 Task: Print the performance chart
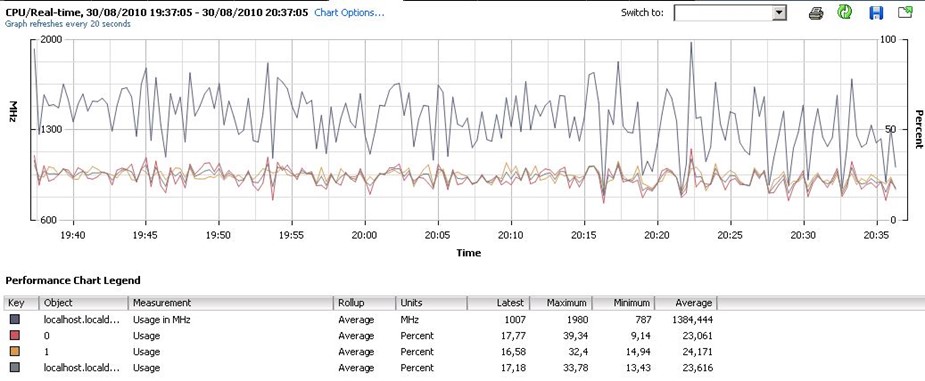816,13
